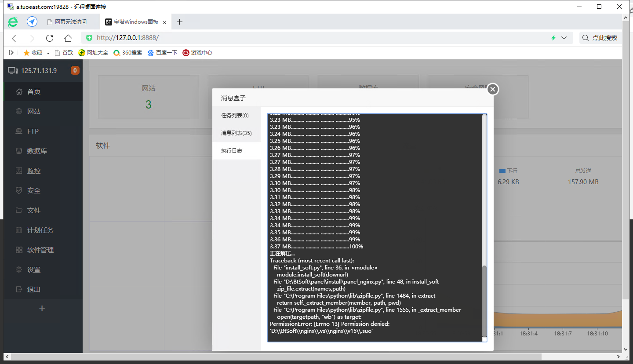
Task: Expand the bookmarks bar sidebar toggle
Action: [x=11, y=53]
